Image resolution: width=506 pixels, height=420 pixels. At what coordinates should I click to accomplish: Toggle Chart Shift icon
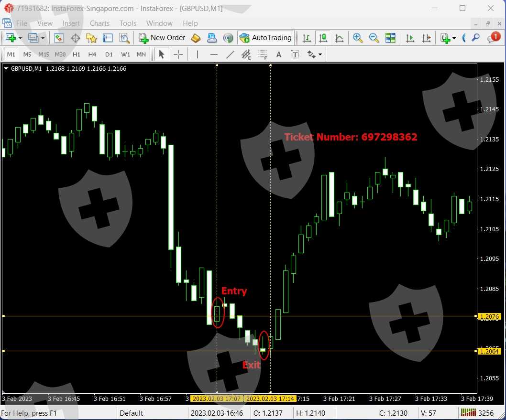426,38
